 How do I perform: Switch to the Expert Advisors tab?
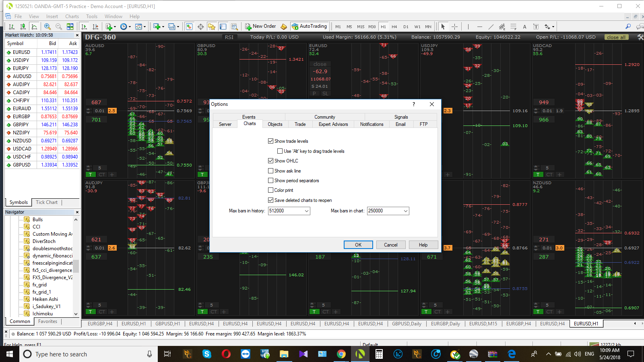(333, 124)
